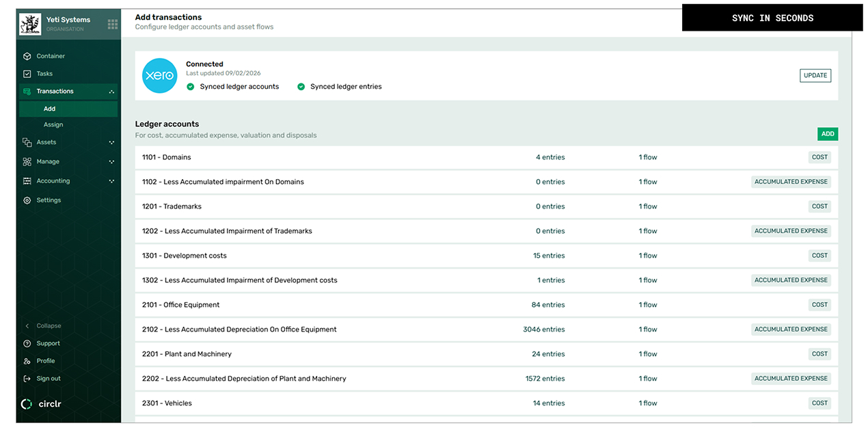
Task: Expand the Assets section chevron
Action: [111, 142]
